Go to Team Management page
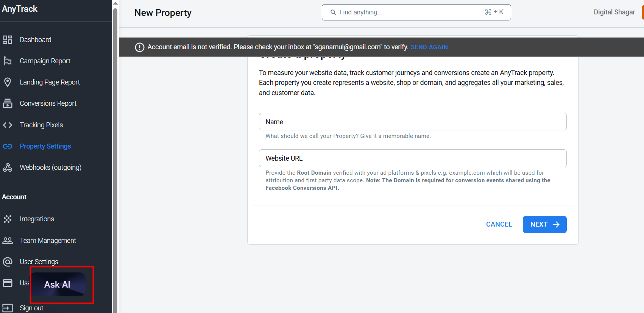This screenshot has width=644, height=313. pyautogui.click(x=48, y=241)
